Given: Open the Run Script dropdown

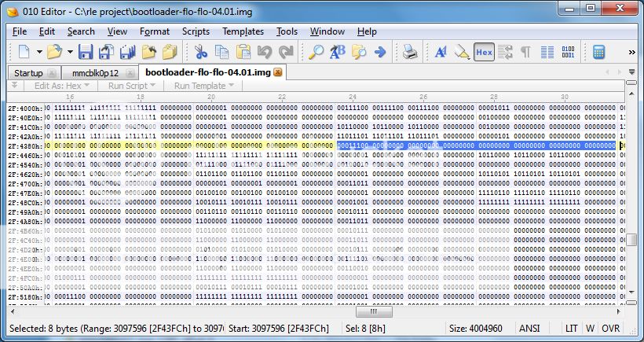Looking at the screenshot, I should click(132, 86).
